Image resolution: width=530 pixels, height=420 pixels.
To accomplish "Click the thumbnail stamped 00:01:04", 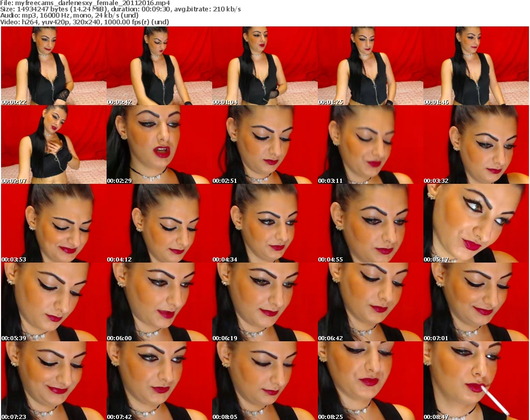I will point(265,66).
